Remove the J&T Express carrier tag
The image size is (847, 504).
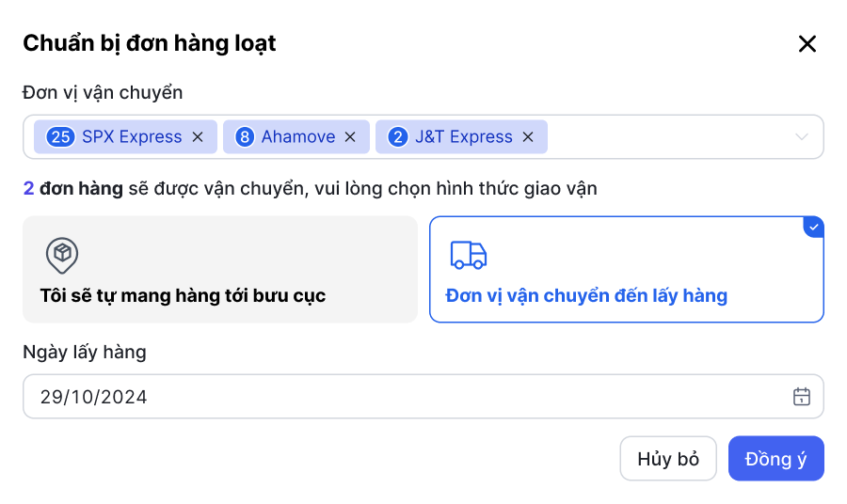(528, 137)
